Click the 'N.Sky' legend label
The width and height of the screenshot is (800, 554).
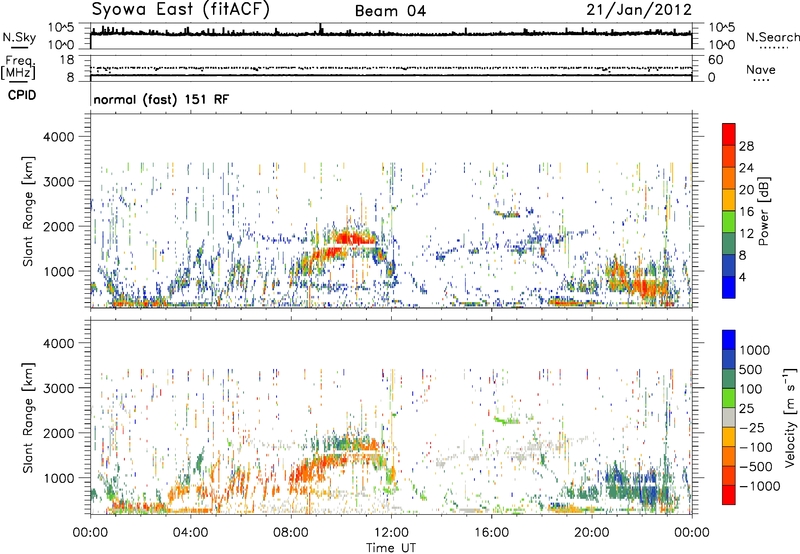pos(19,37)
